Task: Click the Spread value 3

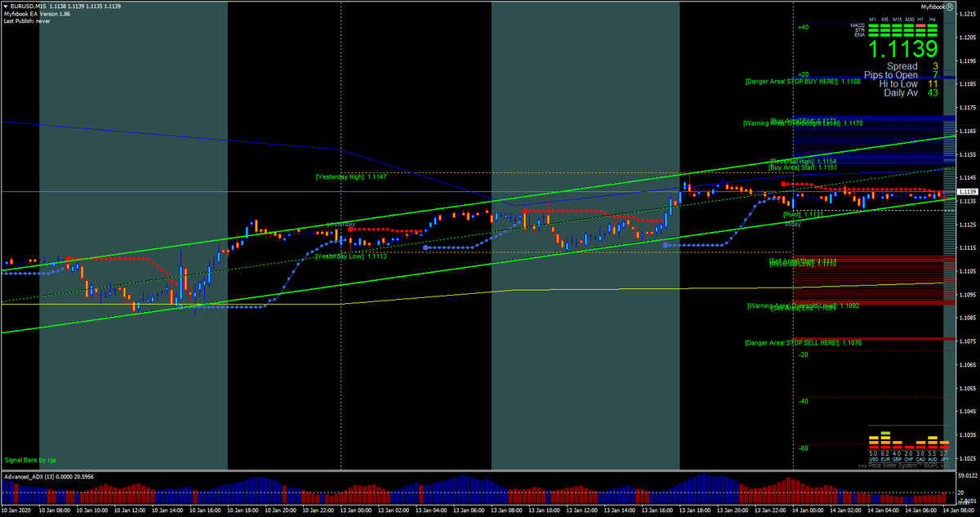Action: pyautogui.click(x=935, y=66)
